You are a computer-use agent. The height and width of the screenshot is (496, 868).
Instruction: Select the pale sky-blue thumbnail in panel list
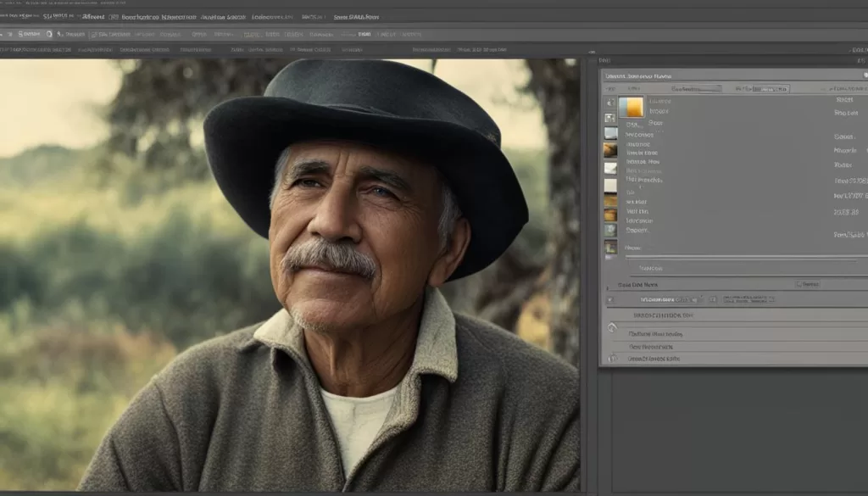pyautogui.click(x=610, y=133)
